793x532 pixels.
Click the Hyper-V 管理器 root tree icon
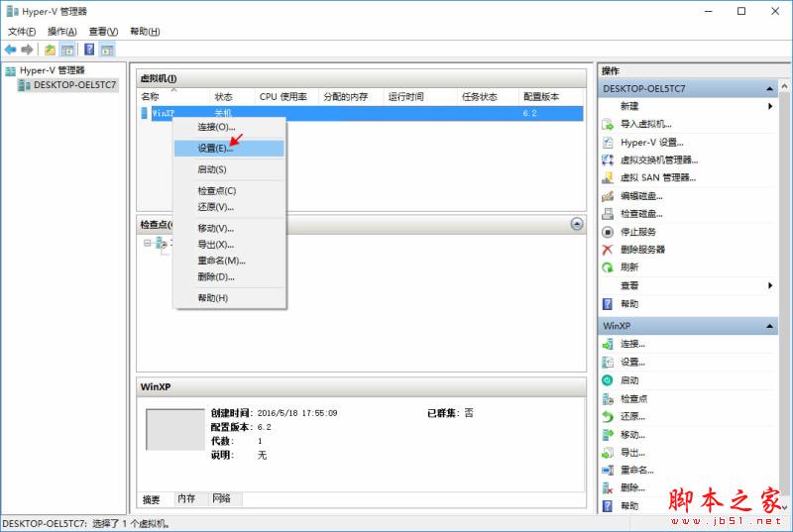(x=11, y=70)
